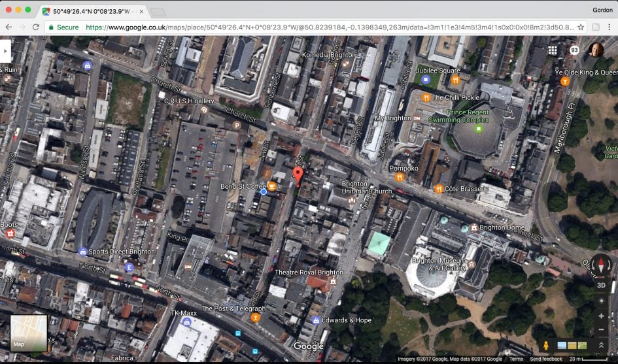Open Bond St Coffee cafe icon
This screenshot has width=618, height=364.
(x=271, y=186)
